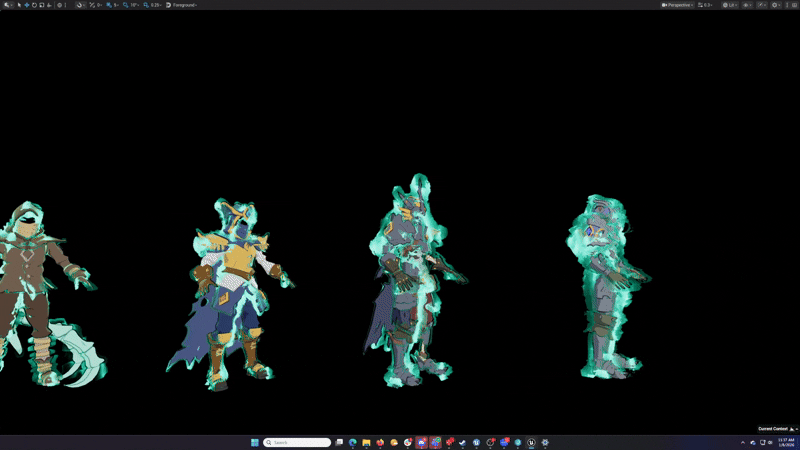Viewport: 800px width, 450px height.
Task: Open the Show flags eye menu
Action: click(747, 5)
